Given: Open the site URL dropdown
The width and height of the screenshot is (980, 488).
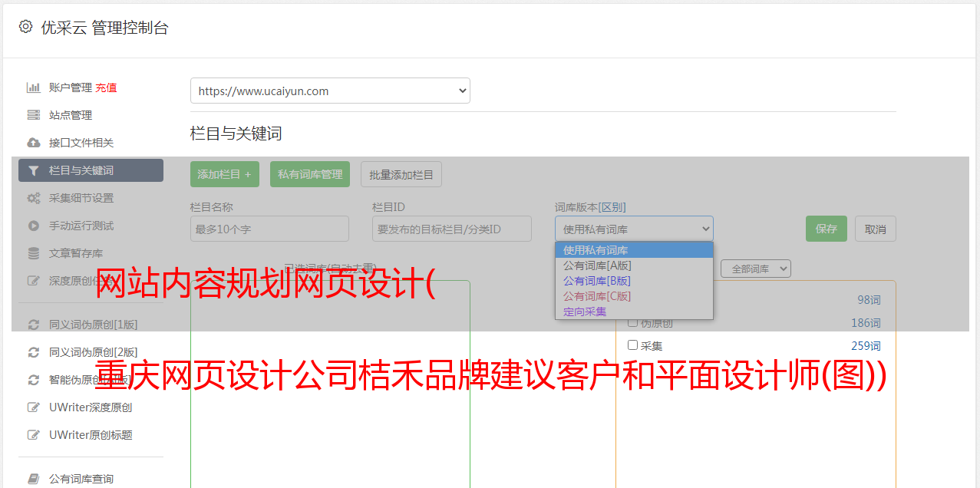Looking at the screenshot, I should point(330,91).
